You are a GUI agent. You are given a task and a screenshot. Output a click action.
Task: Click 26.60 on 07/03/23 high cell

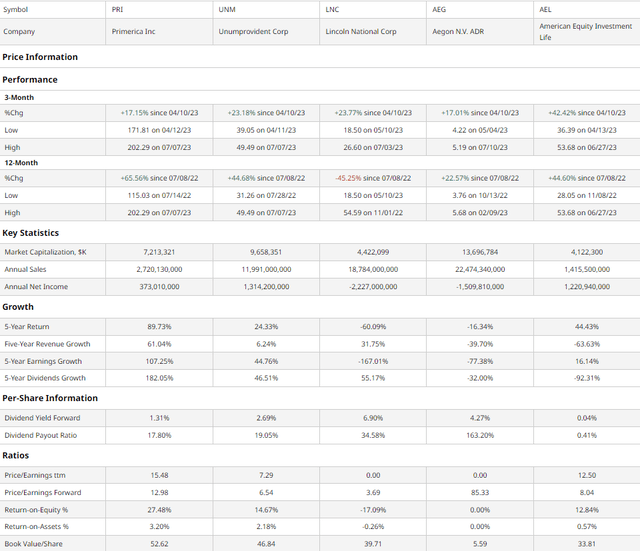click(x=373, y=147)
